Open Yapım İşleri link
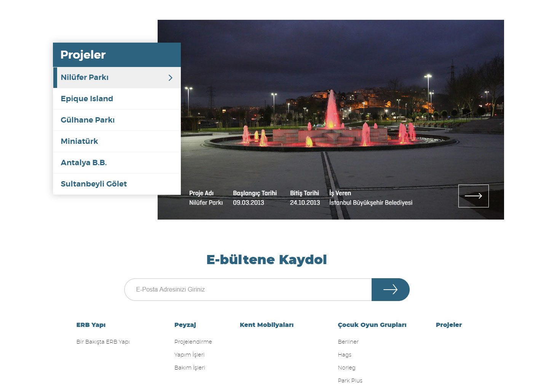 [x=189, y=355]
